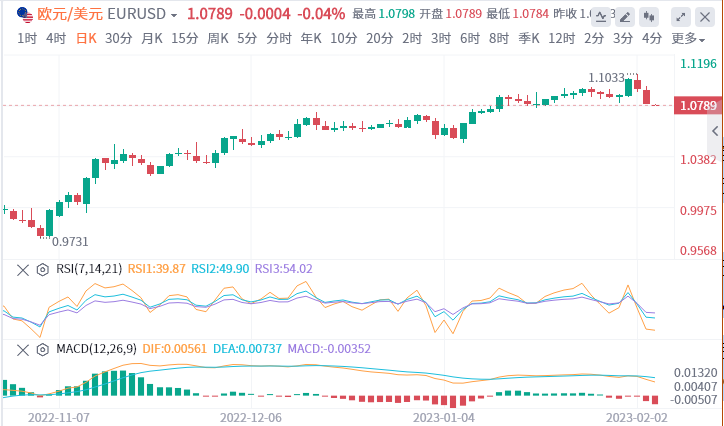
Task: Click the -0.04% change percentage
Action: point(321,14)
